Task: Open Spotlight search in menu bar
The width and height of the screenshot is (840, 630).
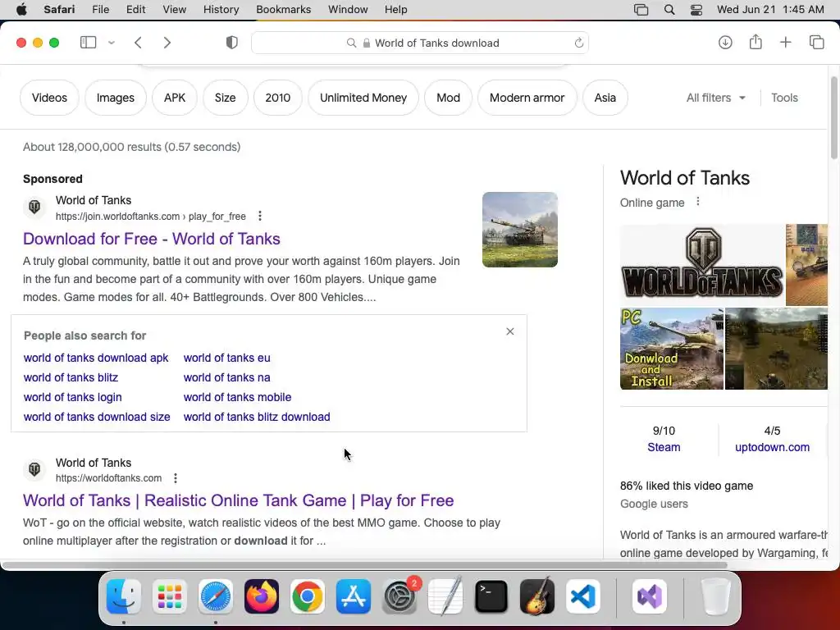Action: [x=669, y=10]
